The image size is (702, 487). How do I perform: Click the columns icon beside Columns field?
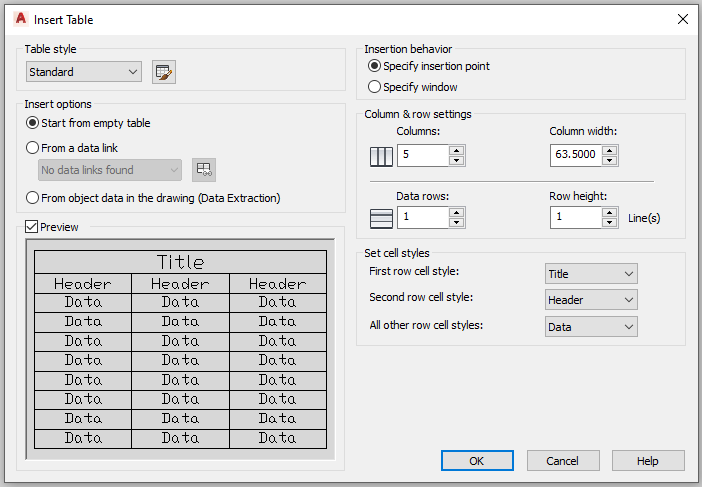tap(381, 157)
